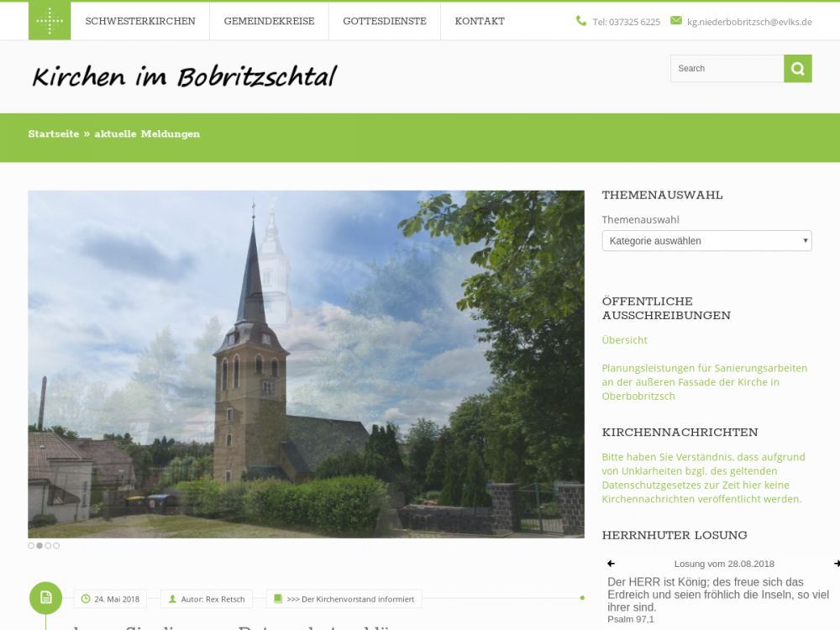
Task: Click the green cross home logo icon
Action: coord(50,21)
